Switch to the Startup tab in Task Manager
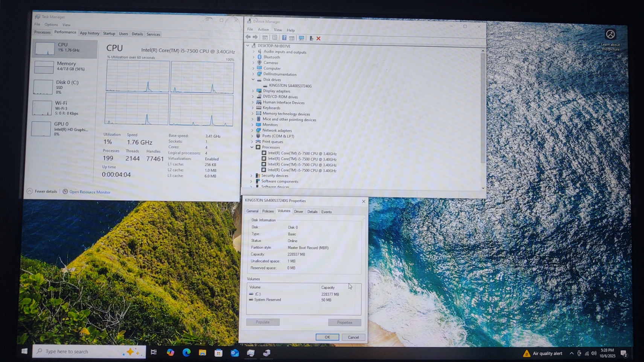The height and width of the screenshot is (362, 644). pyautogui.click(x=109, y=33)
